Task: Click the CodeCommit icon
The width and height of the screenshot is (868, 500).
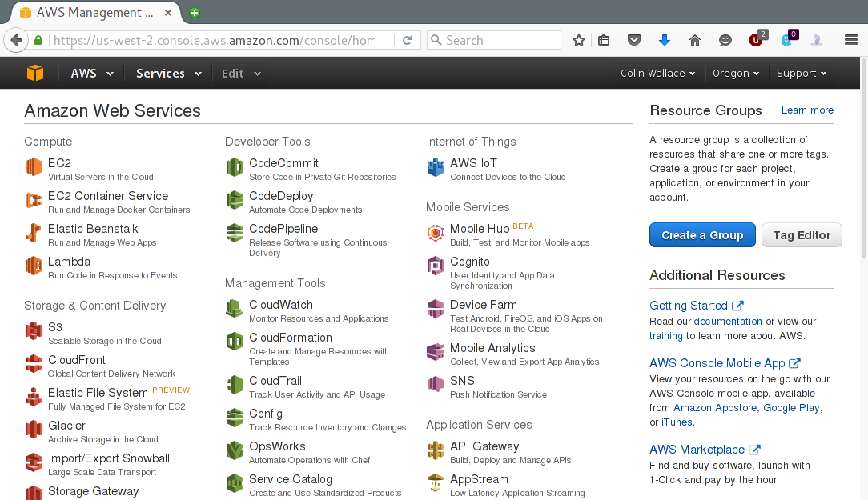Action: (235, 166)
